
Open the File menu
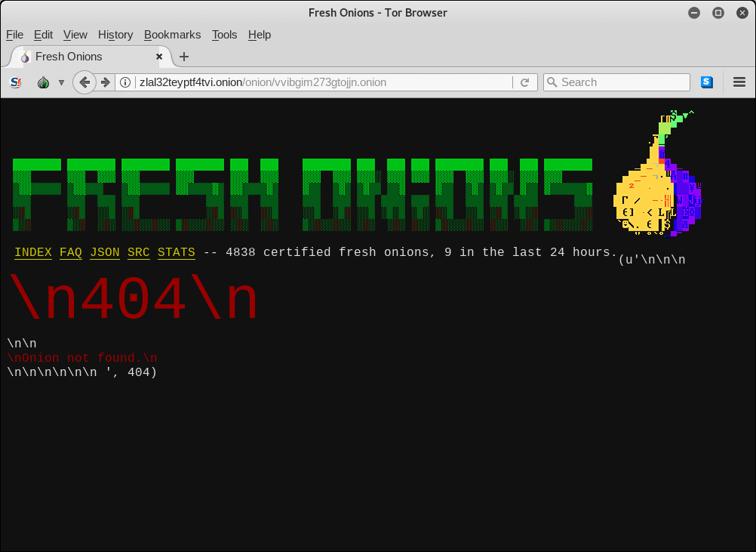14,35
